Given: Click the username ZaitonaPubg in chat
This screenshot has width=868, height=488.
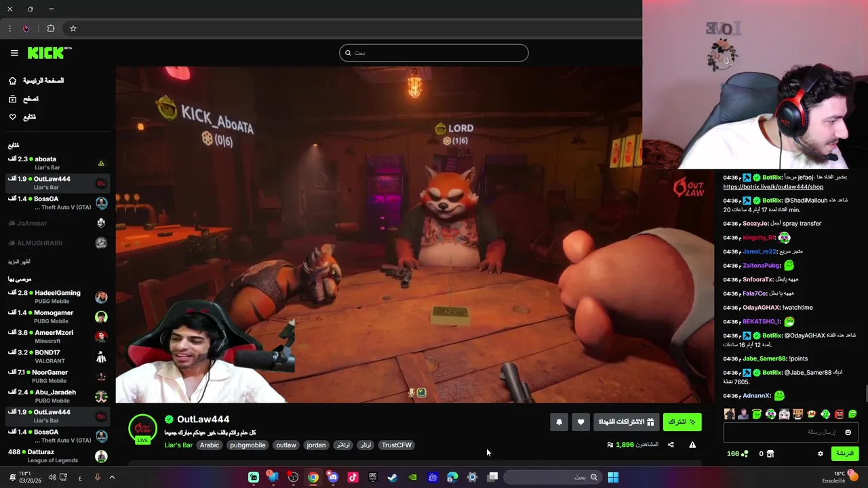Looking at the screenshot, I should pyautogui.click(x=762, y=266).
